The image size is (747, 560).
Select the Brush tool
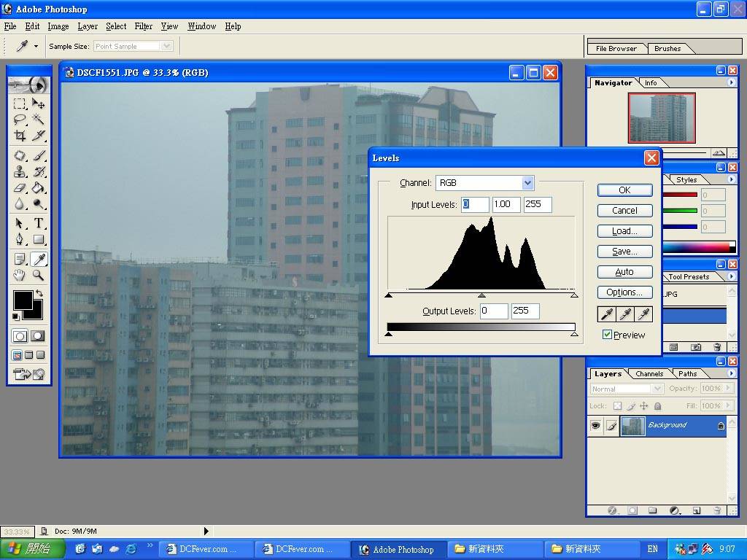39,156
